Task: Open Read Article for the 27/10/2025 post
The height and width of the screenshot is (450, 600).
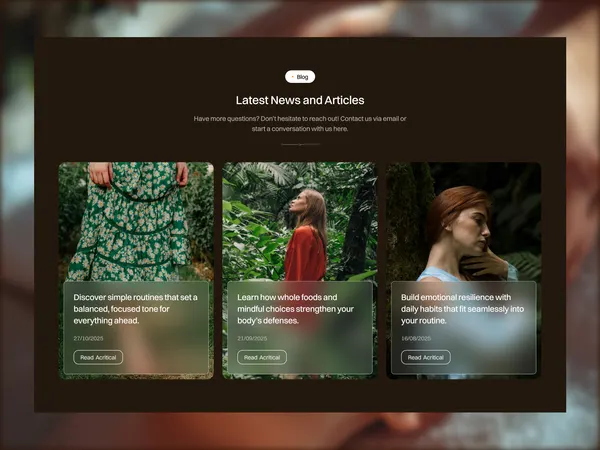Action: tap(98, 357)
